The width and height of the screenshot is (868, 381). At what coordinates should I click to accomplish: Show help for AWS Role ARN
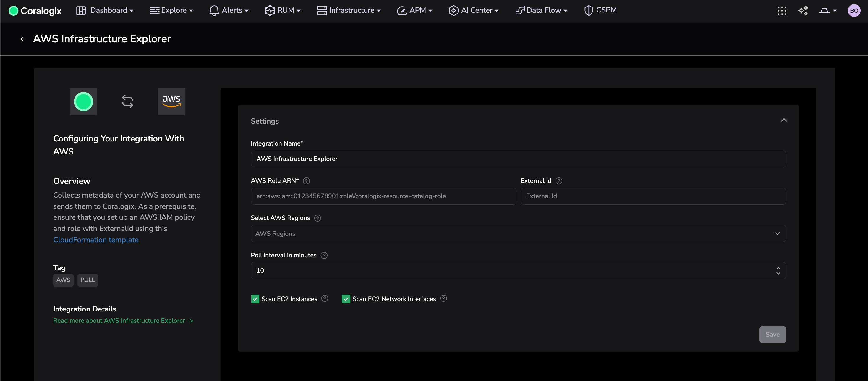pyautogui.click(x=306, y=181)
